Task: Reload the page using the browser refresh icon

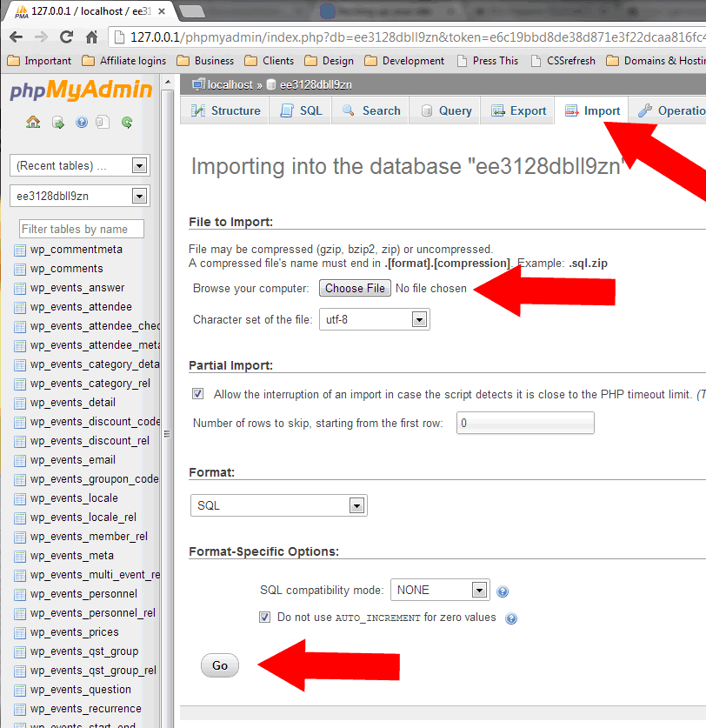Action: (x=66, y=37)
